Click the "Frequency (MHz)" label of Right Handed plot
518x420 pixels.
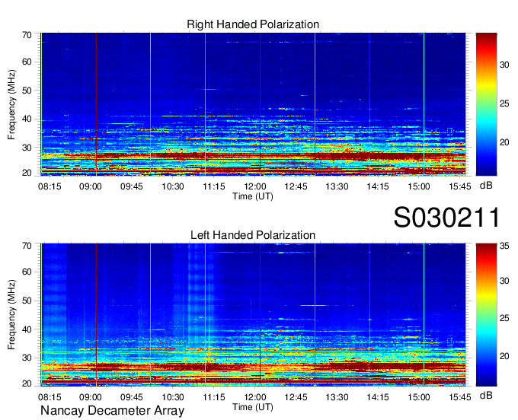11,104
